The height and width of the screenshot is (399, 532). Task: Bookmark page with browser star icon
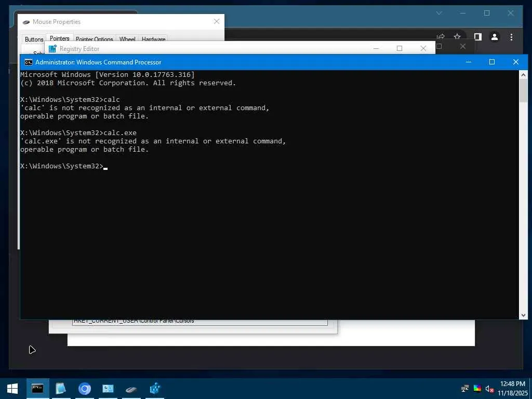tap(457, 37)
